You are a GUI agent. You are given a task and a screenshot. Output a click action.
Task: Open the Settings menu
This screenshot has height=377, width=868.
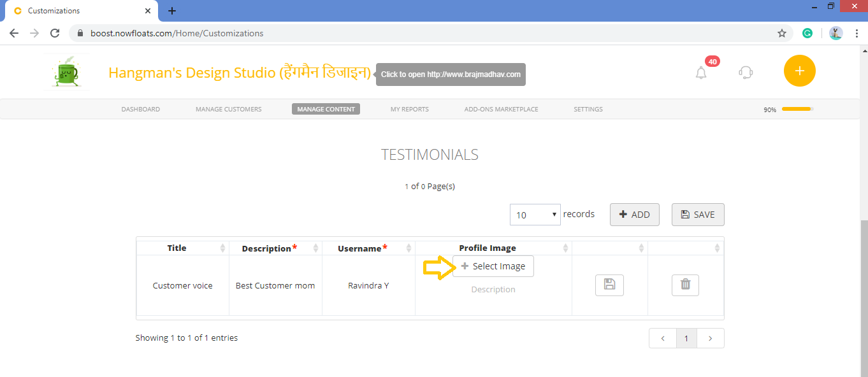click(588, 109)
